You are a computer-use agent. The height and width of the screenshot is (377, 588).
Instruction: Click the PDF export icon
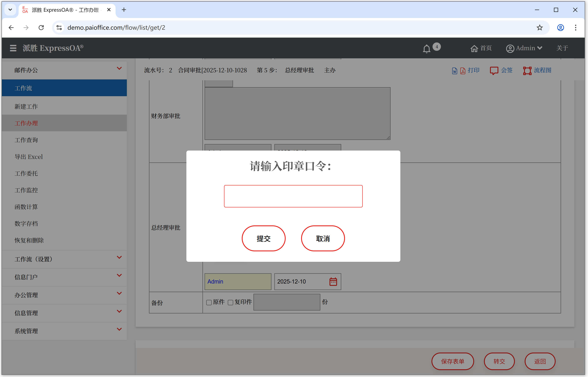click(463, 71)
